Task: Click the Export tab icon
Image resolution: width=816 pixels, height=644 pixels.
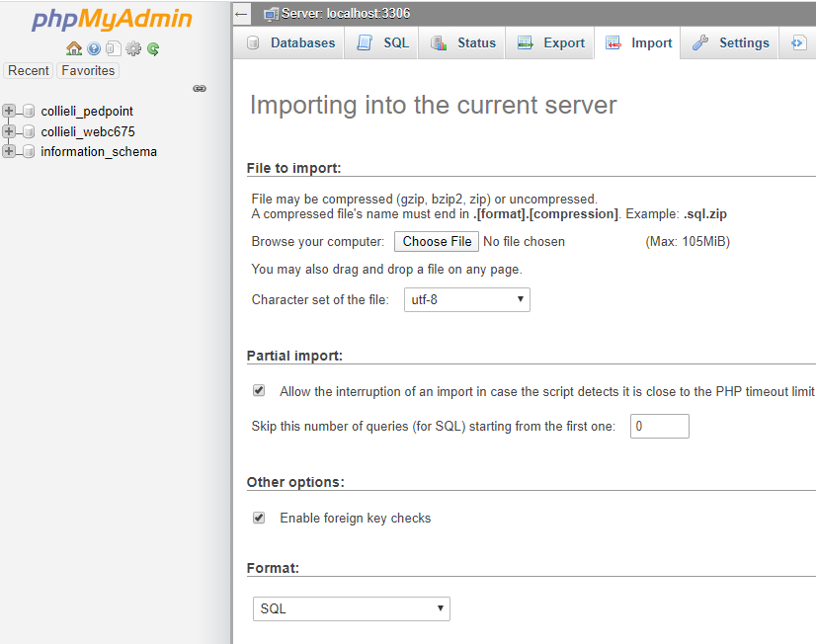Action: 526,42
